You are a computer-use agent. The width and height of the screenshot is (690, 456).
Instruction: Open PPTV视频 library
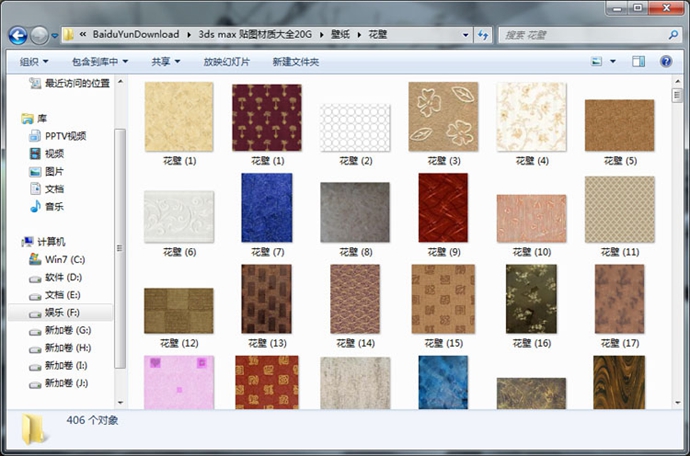tap(58, 136)
